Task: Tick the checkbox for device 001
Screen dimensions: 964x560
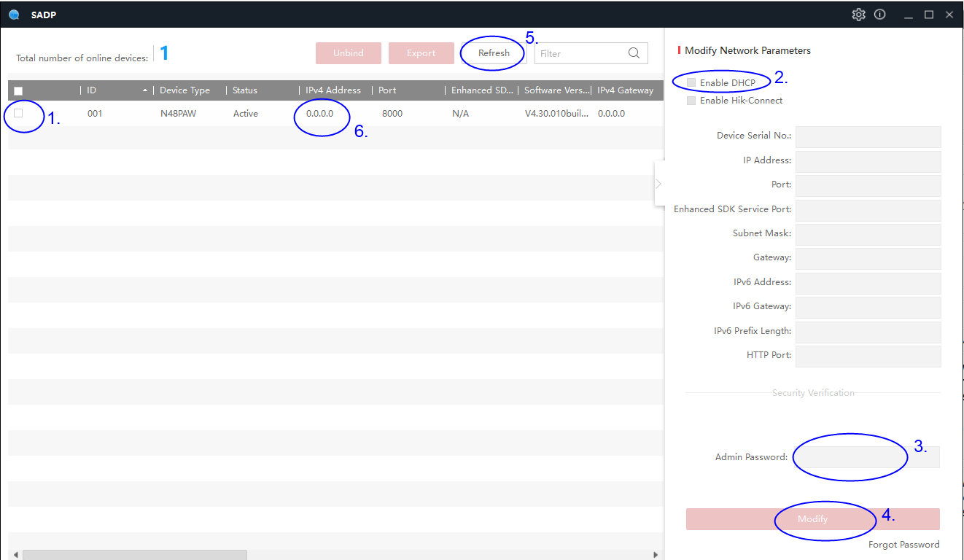Action: coord(19,113)
